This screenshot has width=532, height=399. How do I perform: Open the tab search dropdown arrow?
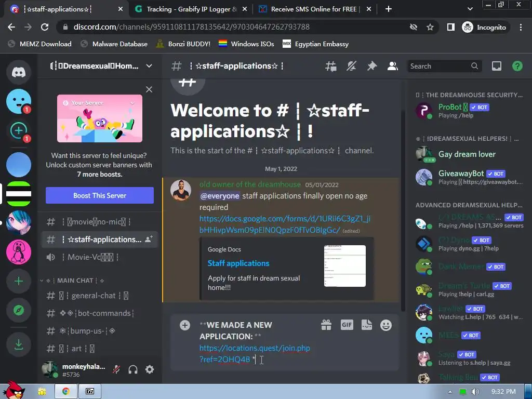(x=470, y=9)
